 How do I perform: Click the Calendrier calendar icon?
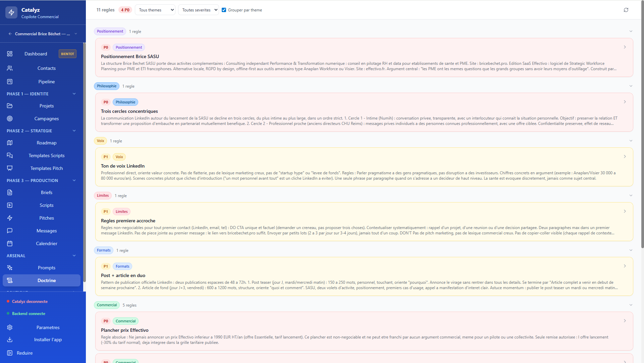pos(10,243)
